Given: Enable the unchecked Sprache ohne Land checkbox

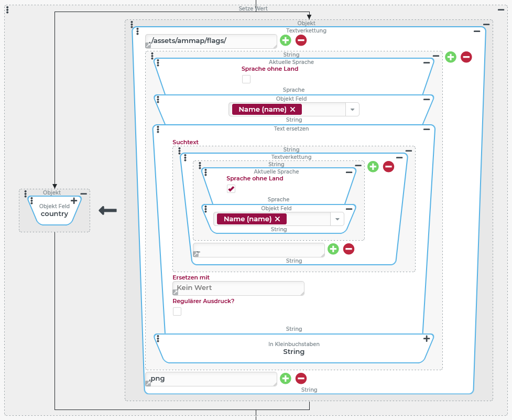Looking at the screenshot, I should click(x=246, y=79).
